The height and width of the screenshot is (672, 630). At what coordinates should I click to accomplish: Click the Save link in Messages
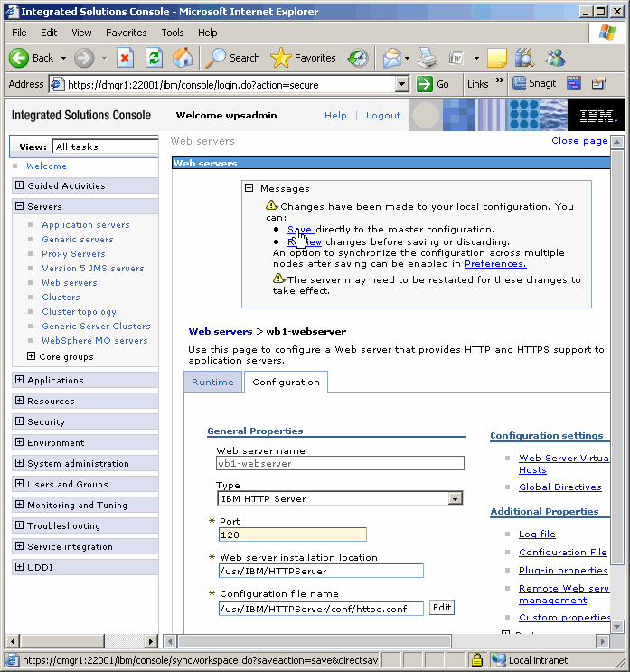pyautogui.click(x=298, y=230)
